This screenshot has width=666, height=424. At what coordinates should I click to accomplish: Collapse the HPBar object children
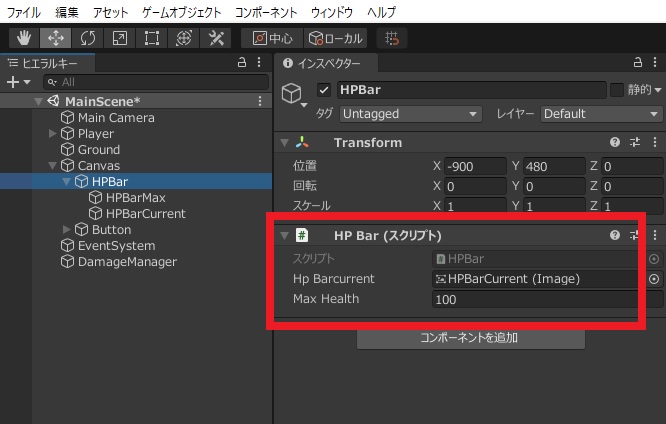click(x=66, y=182)
